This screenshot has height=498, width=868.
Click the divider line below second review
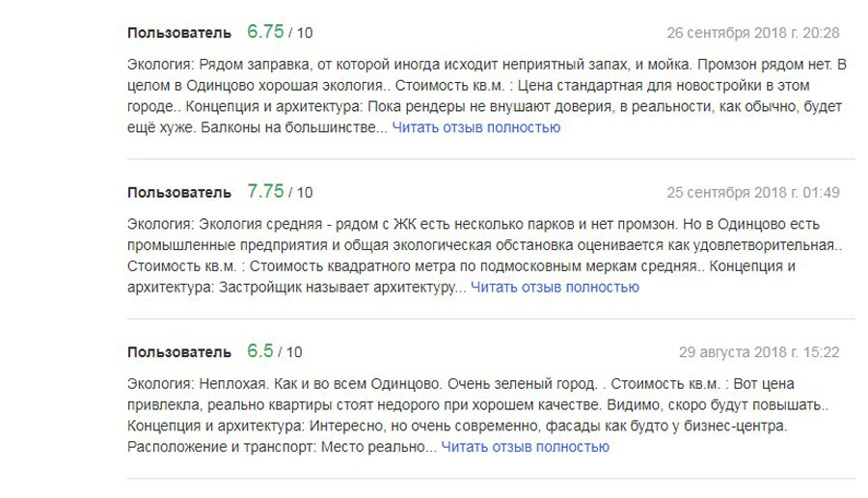coord(491,318)
